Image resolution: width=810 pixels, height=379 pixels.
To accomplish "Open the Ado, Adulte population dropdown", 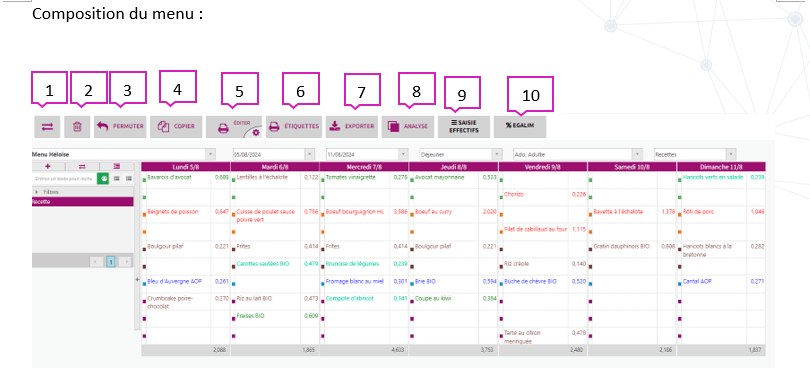I will coord(578,154).
